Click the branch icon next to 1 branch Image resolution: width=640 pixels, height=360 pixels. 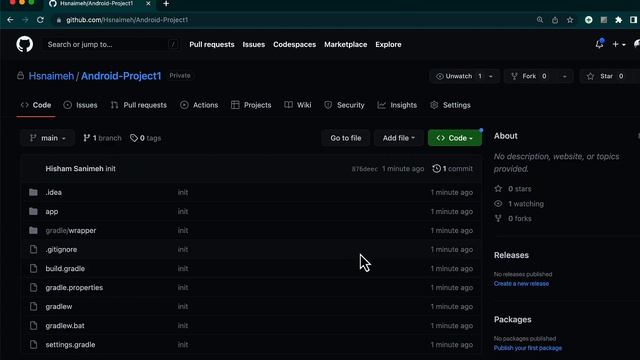coord(86,138)
